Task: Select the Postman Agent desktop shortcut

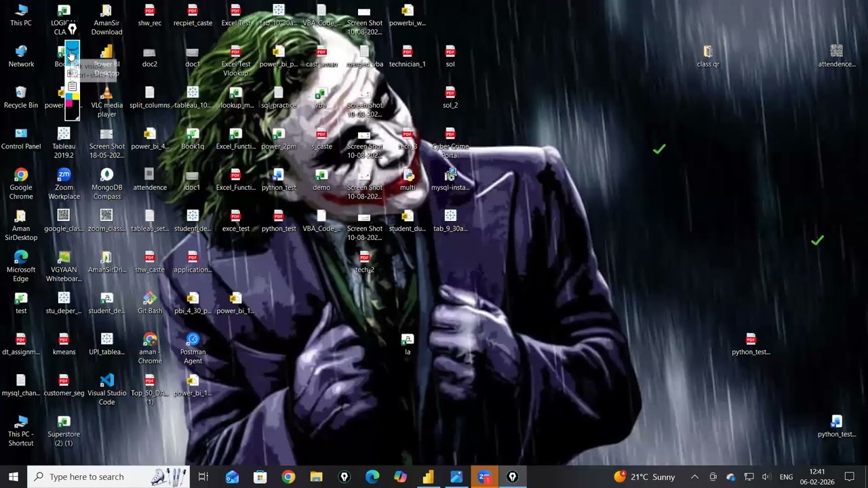Action: click(x=193, y=348)
